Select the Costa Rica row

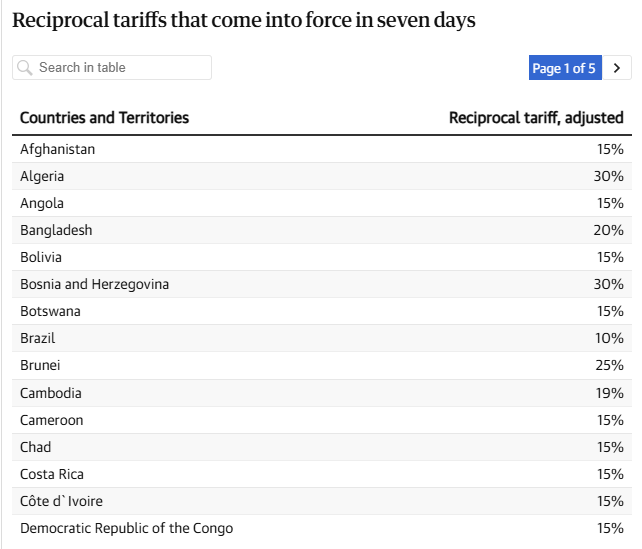click(322, 474)
